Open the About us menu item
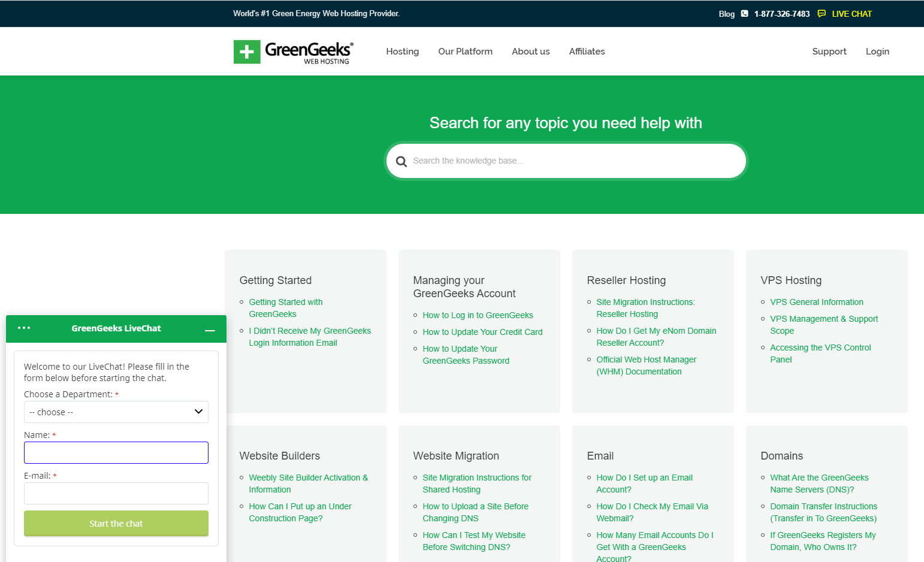Screen dimensions: 924x562 [x=530, y=52]
